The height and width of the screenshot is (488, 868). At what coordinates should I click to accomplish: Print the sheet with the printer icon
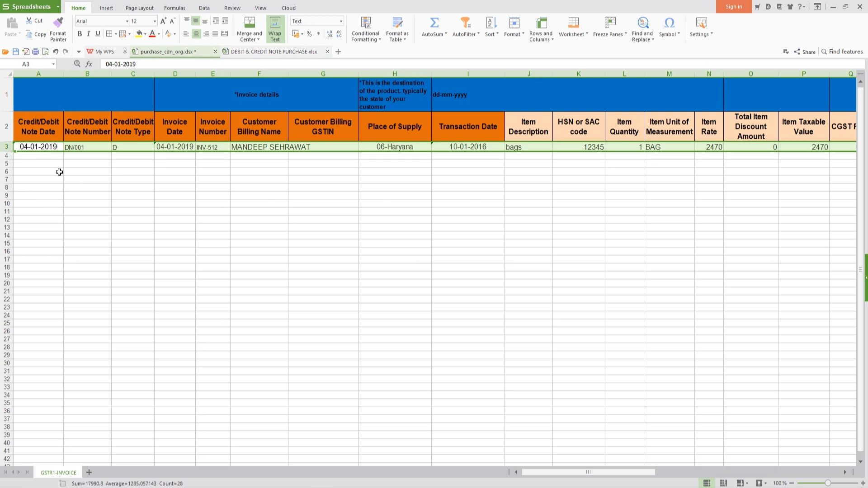click(x=36, y=52)
